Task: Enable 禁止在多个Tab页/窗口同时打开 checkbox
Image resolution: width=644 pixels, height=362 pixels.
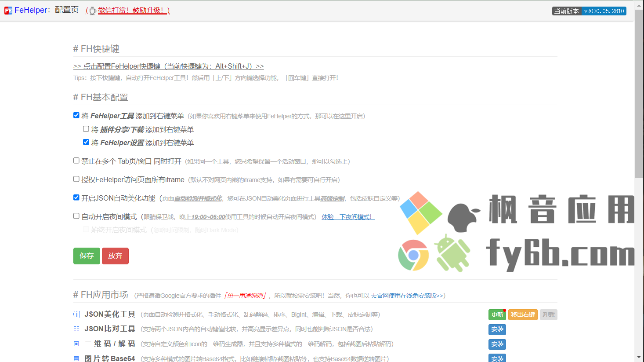Action: [76, 161]
